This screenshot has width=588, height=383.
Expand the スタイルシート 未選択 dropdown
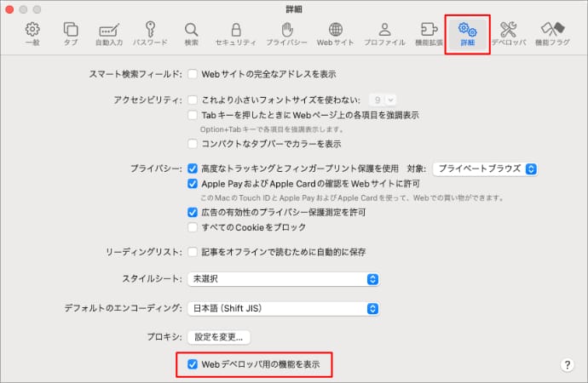283,279
